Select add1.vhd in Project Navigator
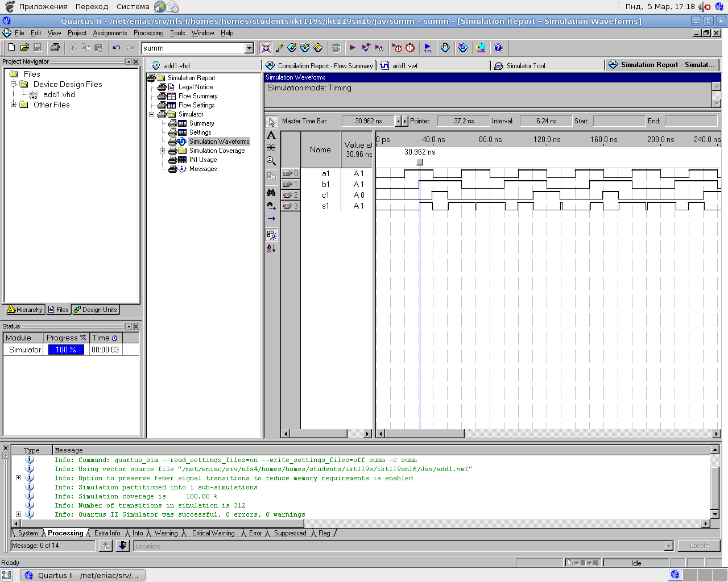Image resolution: width=728 pixels, height=582 pixels. pyautogui.click(x=59, y=94)
